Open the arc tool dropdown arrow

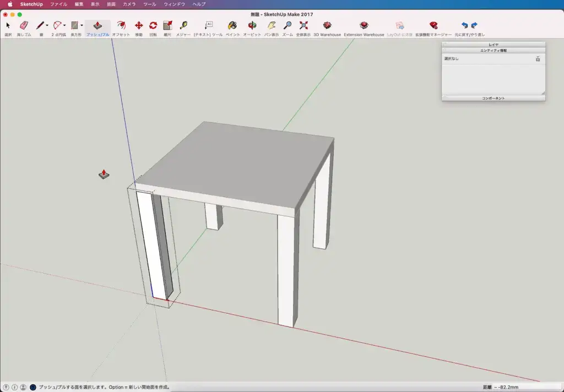[64, 25]
